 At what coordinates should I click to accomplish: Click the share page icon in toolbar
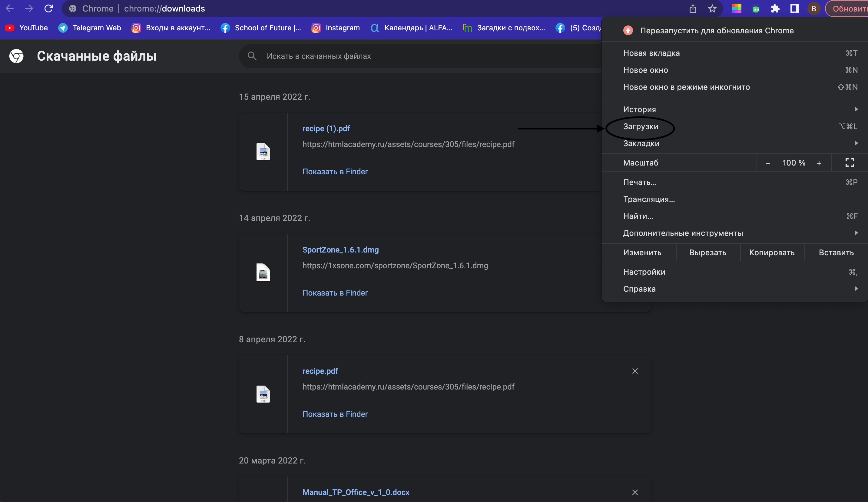[693, 8]
